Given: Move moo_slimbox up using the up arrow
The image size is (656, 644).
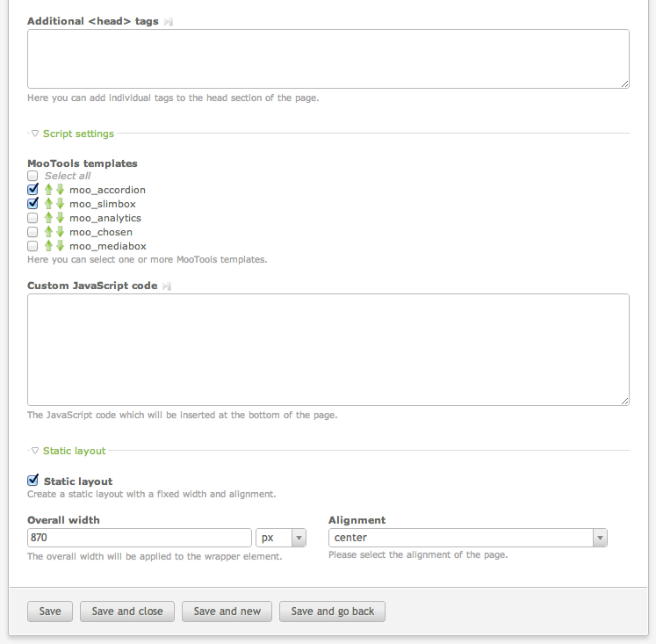Looking at the screenshot, I should coord(48,204).
